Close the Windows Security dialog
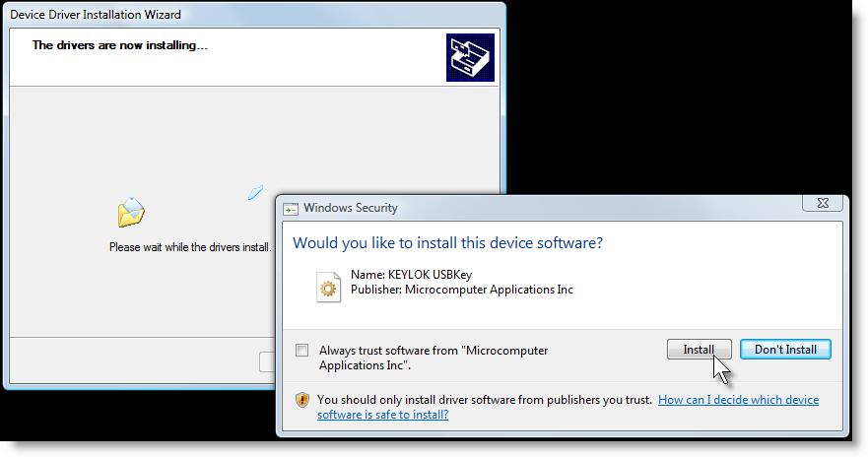 tap(823, 203)
